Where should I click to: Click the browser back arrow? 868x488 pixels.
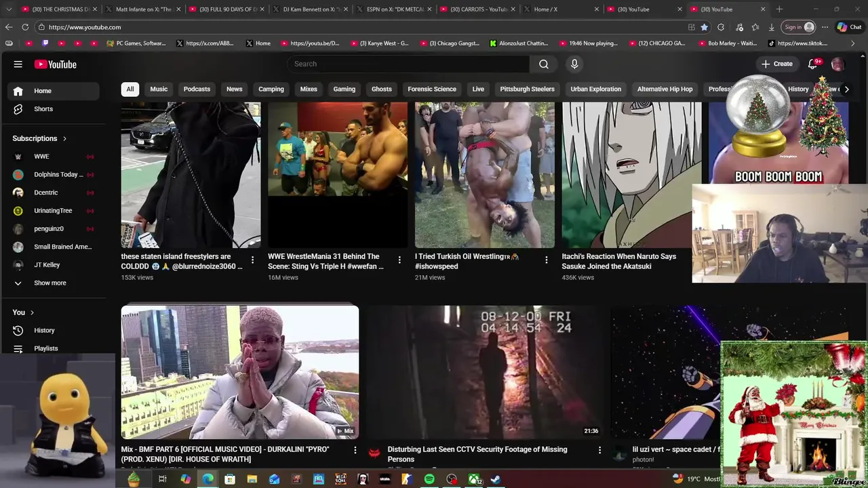pyautogui.click(x=9, y=27)
